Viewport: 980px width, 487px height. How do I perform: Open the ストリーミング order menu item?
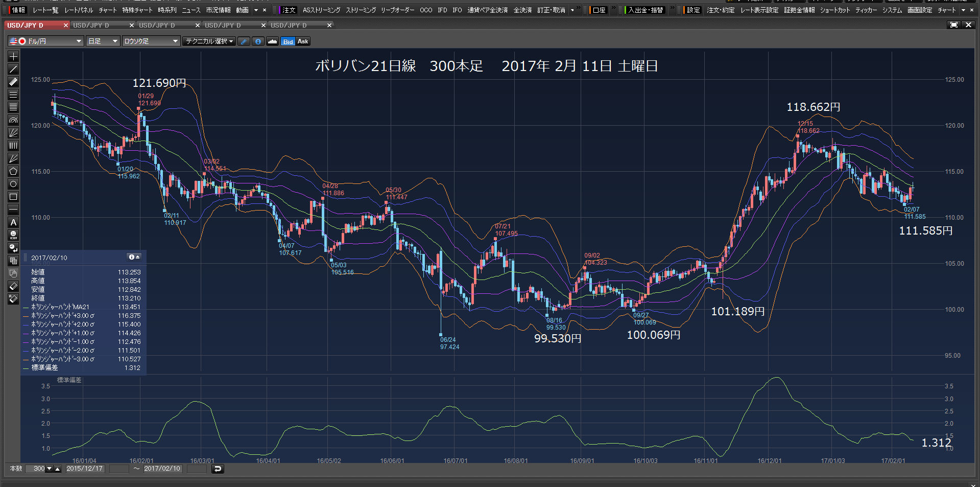coord(361,10)
